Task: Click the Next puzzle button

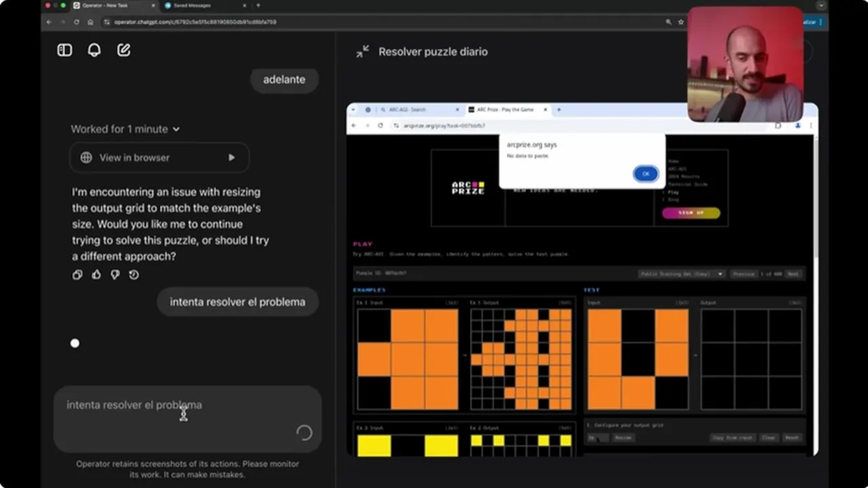Action: click(793, 274)
